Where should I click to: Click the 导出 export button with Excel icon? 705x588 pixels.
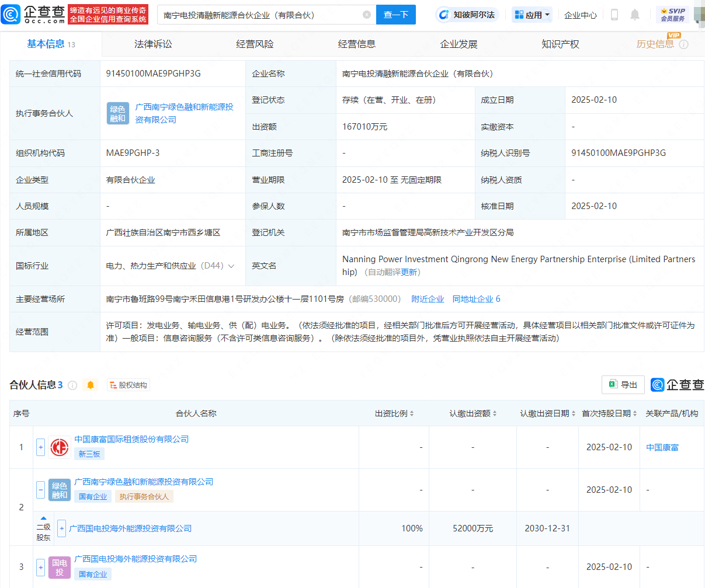(623, 385)
